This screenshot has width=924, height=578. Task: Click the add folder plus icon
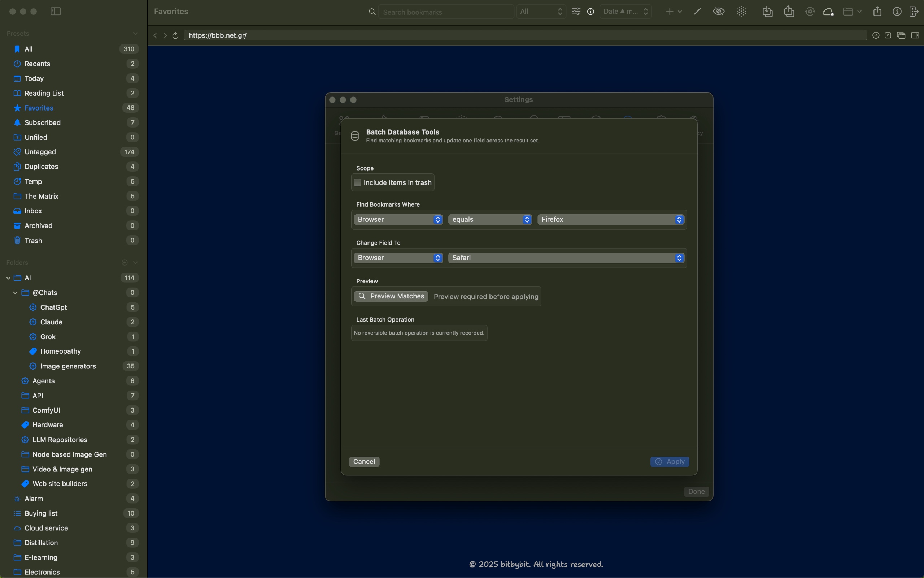pos(125,263)
